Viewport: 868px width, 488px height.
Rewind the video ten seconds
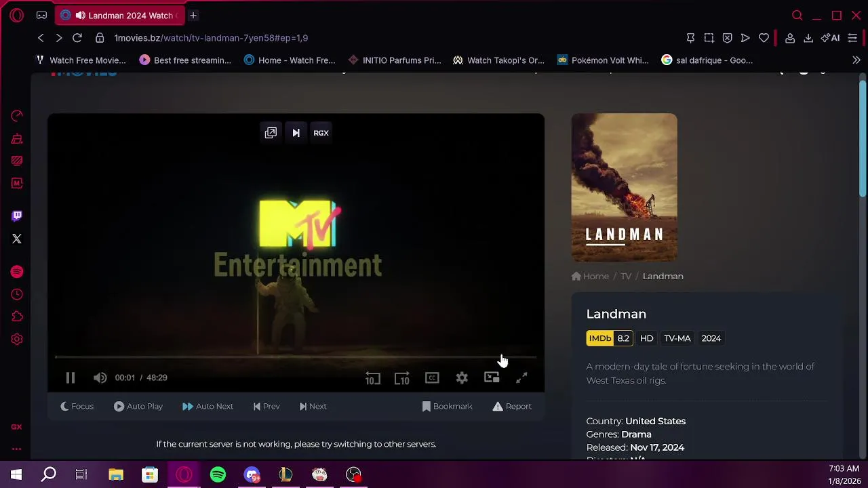pyautogui.click(x=372, y=378)
